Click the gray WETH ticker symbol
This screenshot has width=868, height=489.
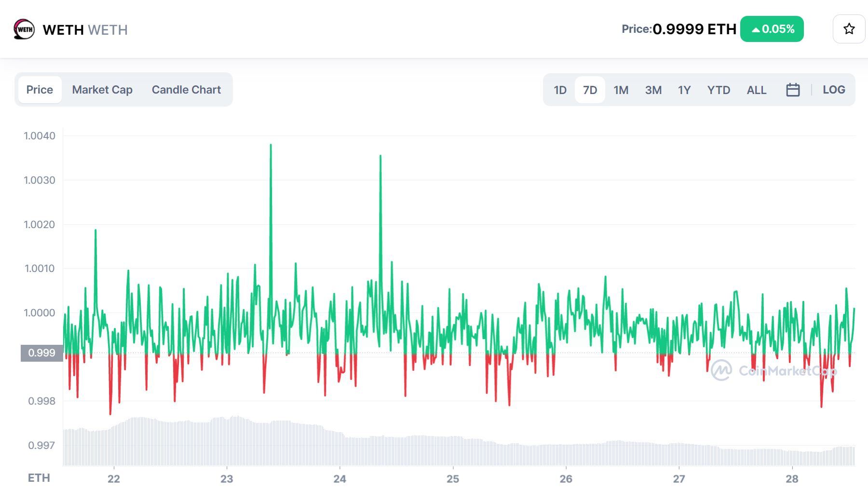[108, 30]
